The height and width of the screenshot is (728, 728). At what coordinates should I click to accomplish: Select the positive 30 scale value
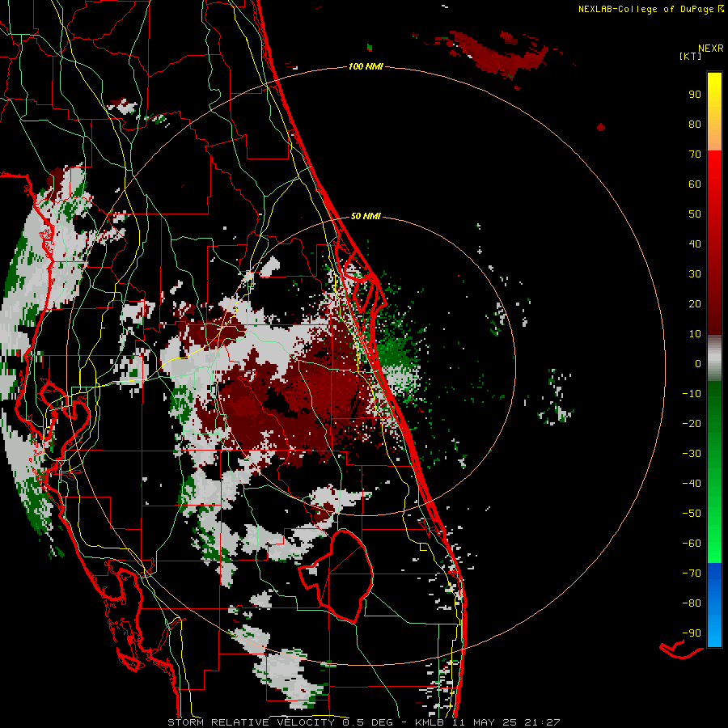coord(695,274)
